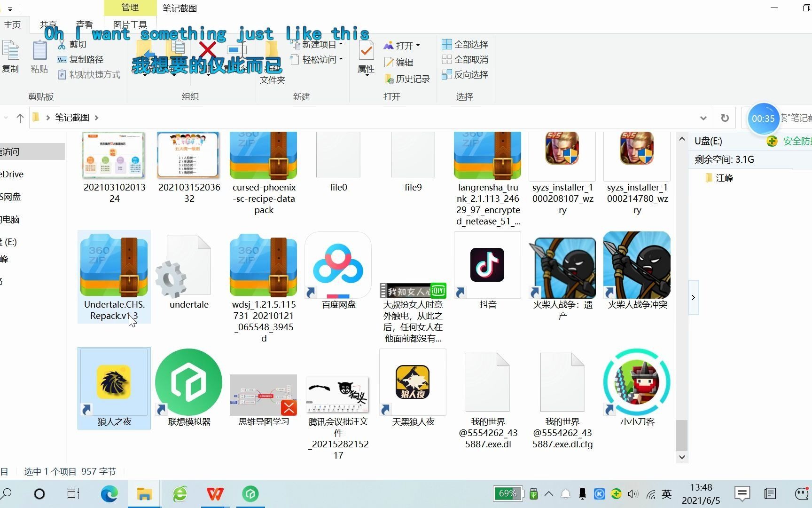Click 全部选择 (select all)

465,44
